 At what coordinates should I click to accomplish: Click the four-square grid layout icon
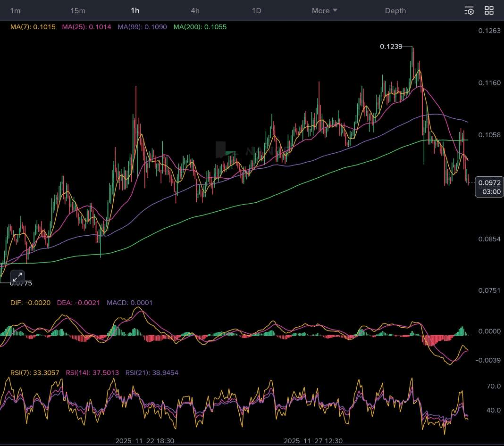[x=489, y=10]
